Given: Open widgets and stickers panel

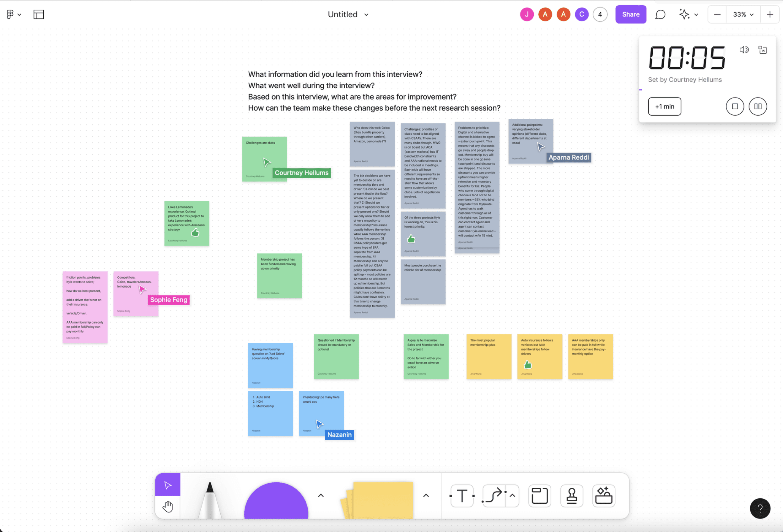Looking at the screenshot, I should (x=603, y=496).
